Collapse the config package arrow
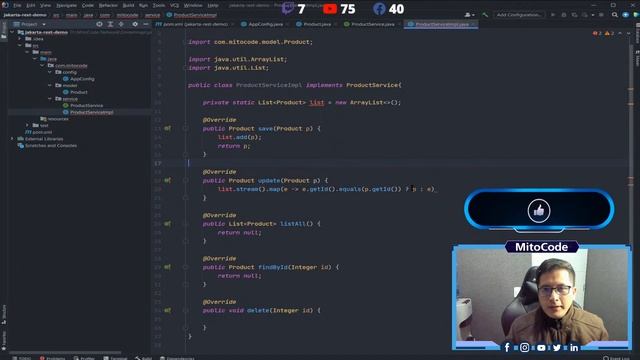Screen dimensions: 640x360 tap(50, 72)
